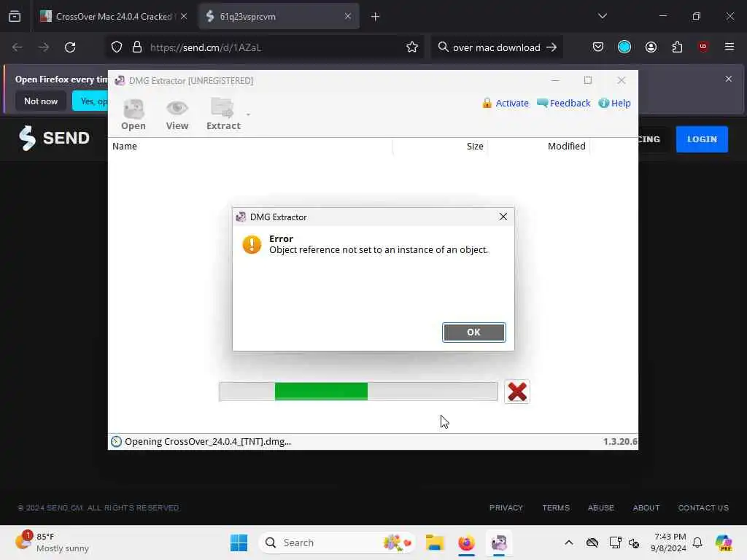Open File Explorer from the taskbar
The height and width of the screenshot is (560, 747).
click(x=435, y=542)
